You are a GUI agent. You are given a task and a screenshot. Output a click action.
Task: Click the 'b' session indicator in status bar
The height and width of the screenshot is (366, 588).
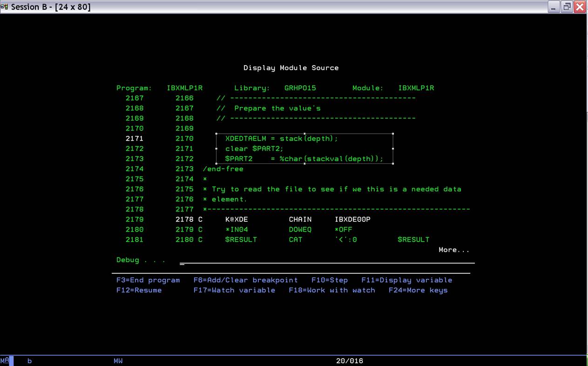29,361
